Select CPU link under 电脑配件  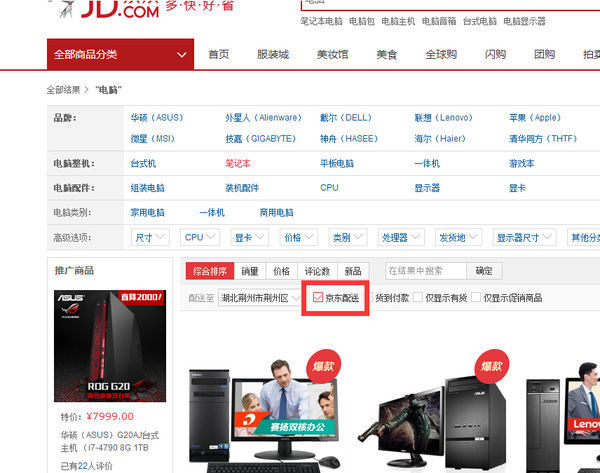(329, 188)
